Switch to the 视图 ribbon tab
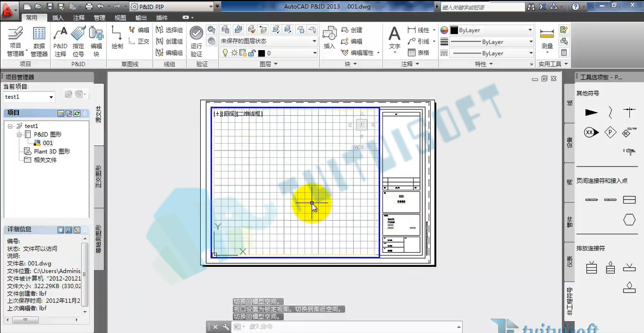 click(120, 18)
